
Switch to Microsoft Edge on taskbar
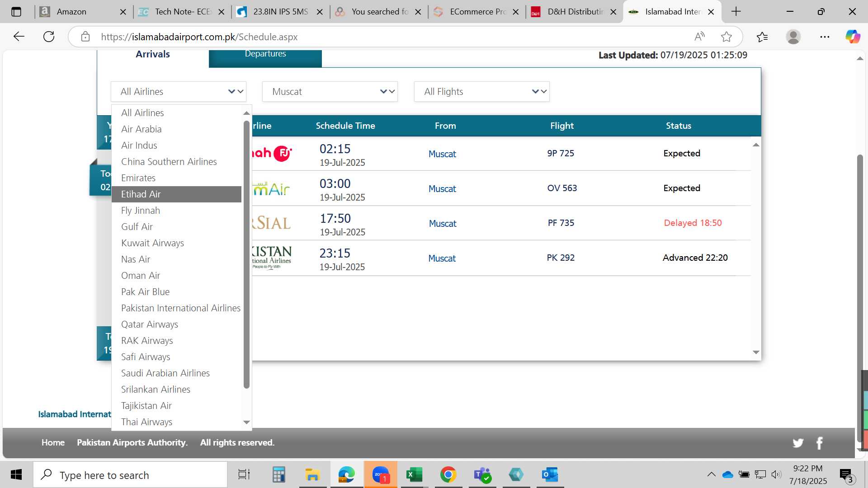(347, 474)
